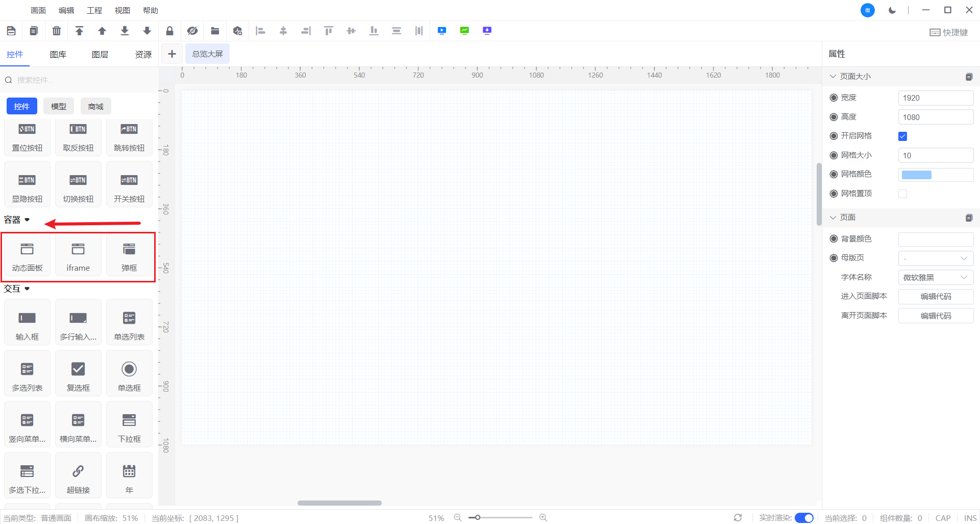
Task: Open the 网格颜色 color swatch
Action: coord(917,175)
